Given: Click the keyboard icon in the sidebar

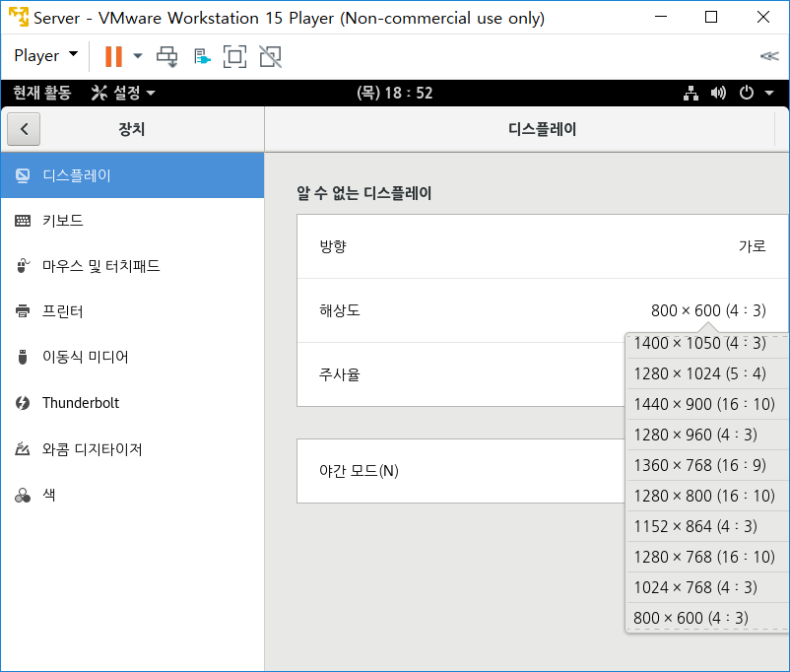Looking at the screenshot, I should (23, 221).
